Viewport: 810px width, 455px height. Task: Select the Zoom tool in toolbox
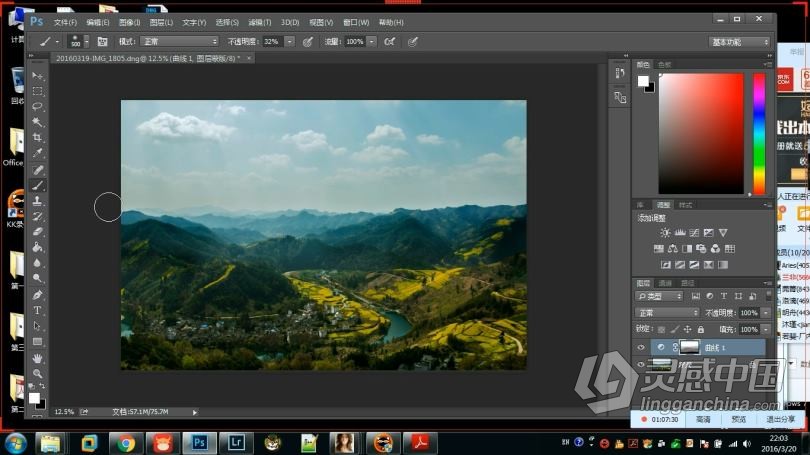point(38,373)
